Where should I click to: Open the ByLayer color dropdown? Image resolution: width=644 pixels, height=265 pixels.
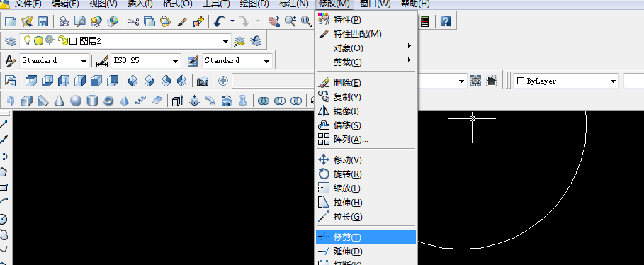pyautogui.click(x=614, y=81)
